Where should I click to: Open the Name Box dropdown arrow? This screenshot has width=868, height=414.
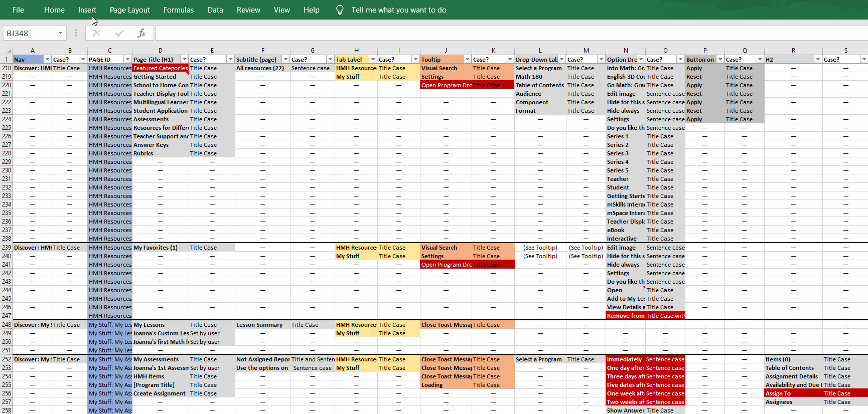pos(60,33)
